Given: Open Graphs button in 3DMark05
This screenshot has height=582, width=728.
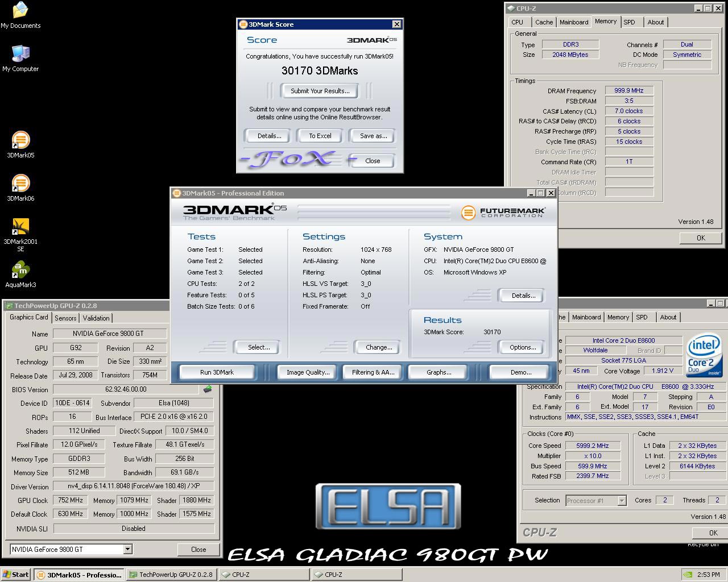Looking at the screenshot, I should click(x=439, y=372).
